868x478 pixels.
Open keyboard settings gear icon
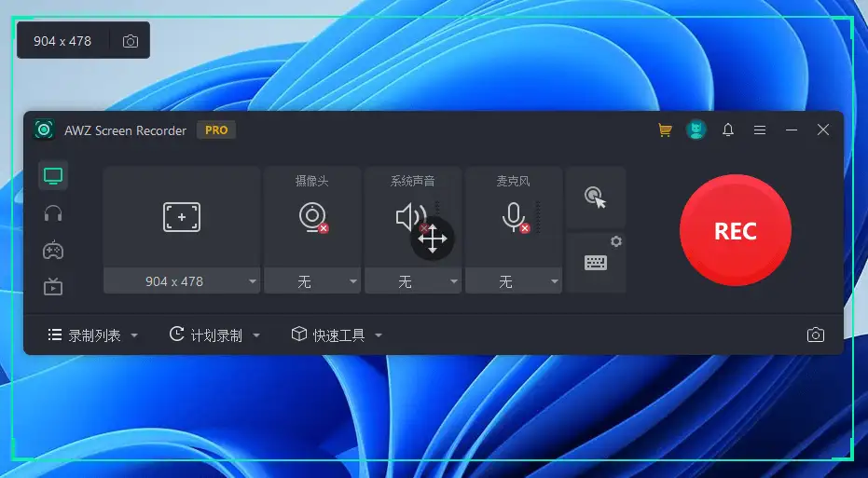coord(616,241)
